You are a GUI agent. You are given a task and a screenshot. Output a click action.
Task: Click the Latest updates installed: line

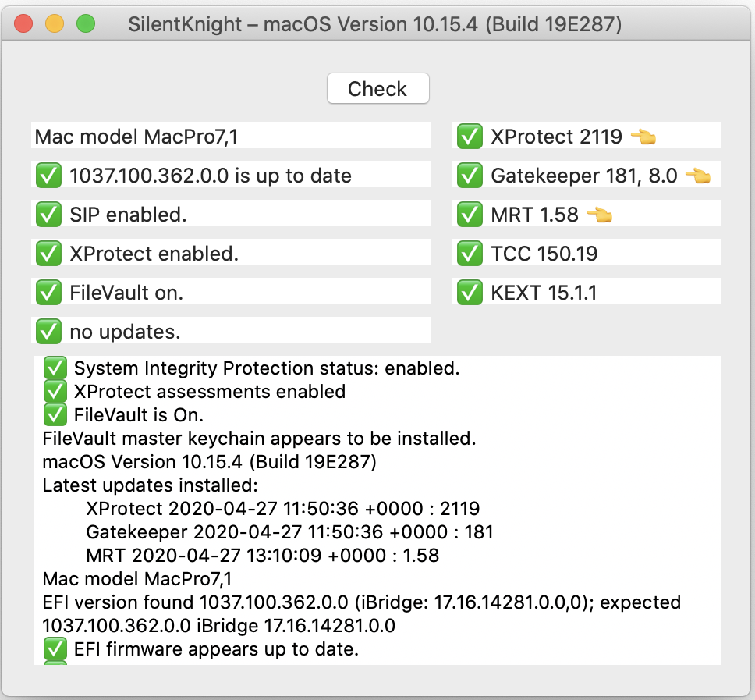151,485
